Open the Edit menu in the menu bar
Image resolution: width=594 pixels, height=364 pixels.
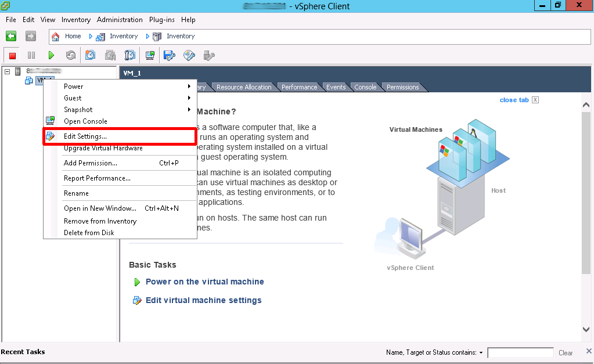point(28,20)
